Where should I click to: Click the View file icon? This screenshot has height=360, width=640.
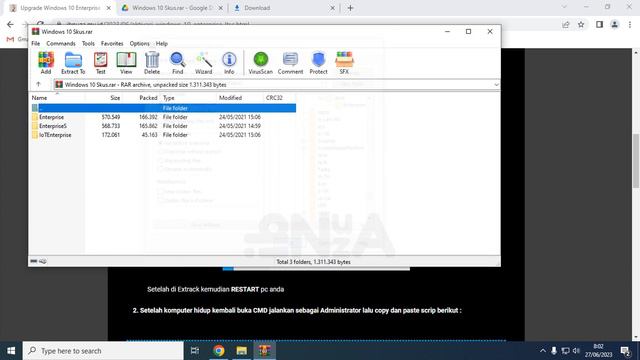coord(126,62)
